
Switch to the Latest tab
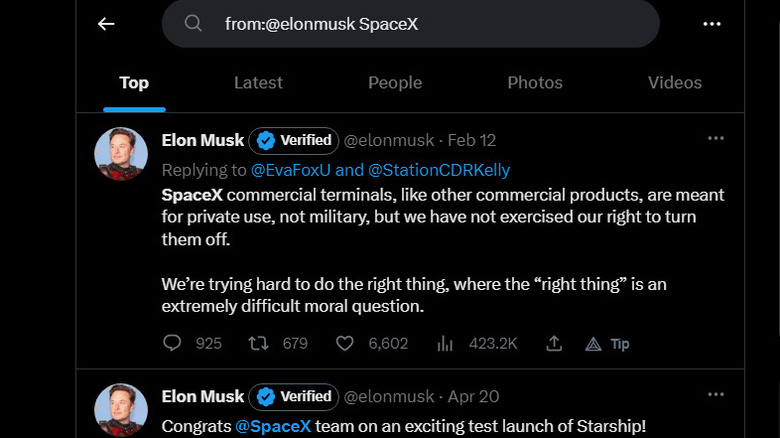point(258,83)
